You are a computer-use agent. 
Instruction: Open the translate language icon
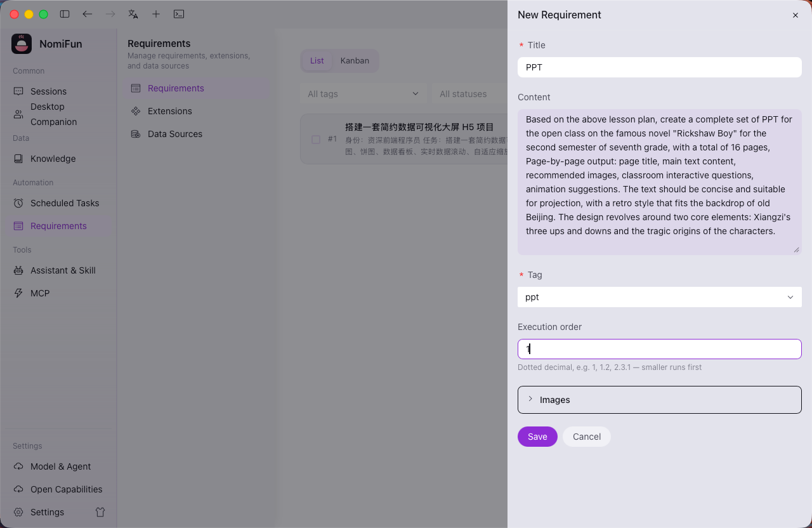[133, 14]
